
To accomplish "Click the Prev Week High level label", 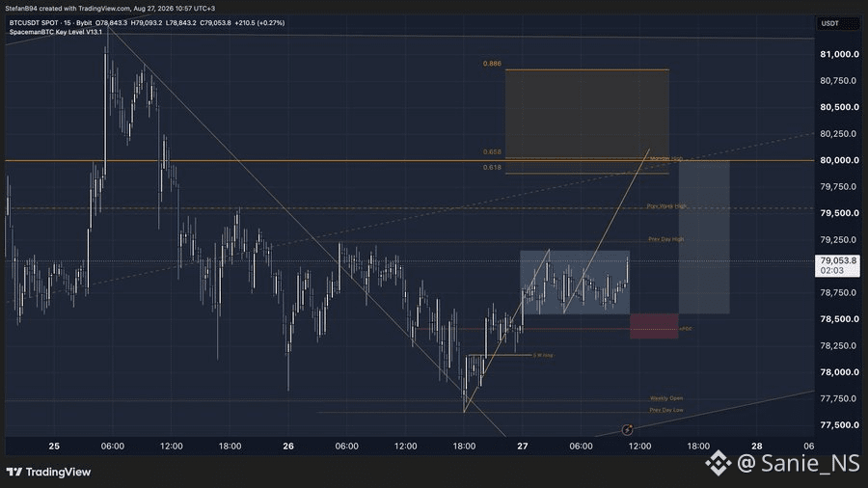I will coord(666,206).
